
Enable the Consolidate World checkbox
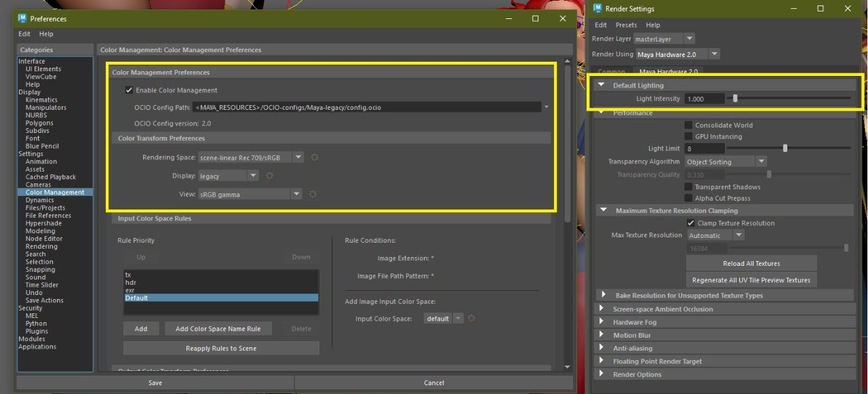pos(688,125)
